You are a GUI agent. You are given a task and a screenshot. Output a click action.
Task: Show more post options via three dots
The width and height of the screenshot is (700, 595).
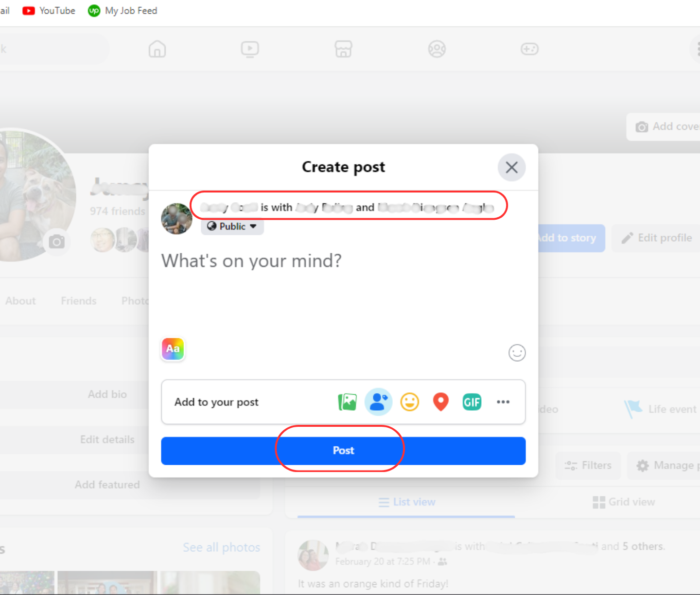point(503,402)
